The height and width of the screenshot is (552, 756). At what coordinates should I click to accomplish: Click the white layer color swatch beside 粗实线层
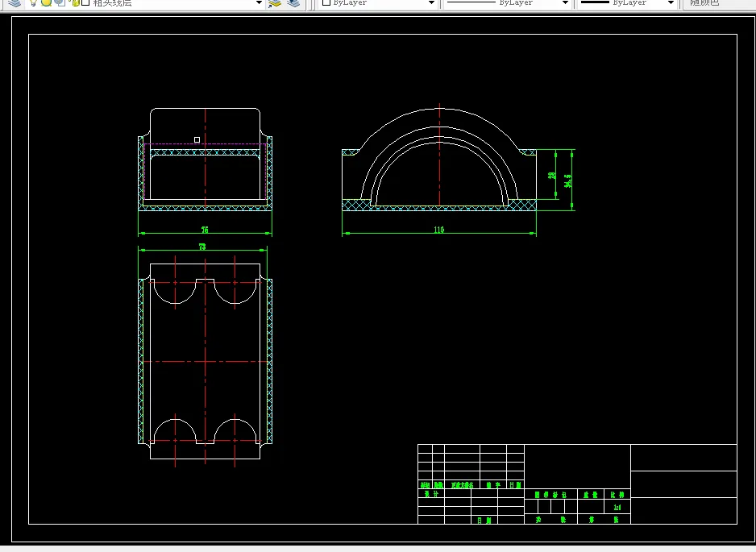(x=85, y=2)
